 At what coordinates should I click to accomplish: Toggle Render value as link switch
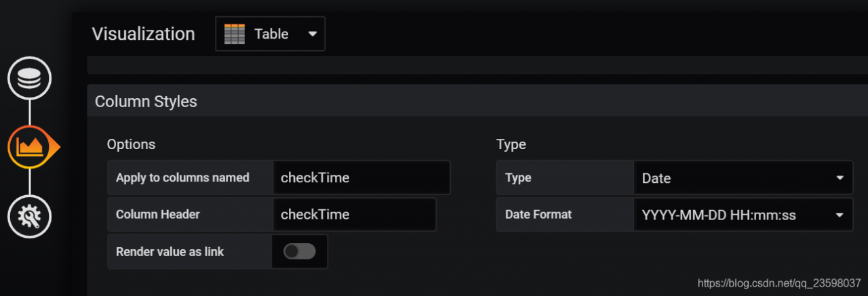(x=300, y=252)
